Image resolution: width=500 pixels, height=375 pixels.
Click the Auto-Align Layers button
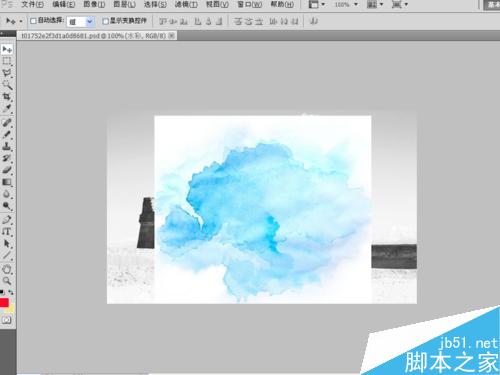point(314,21)
